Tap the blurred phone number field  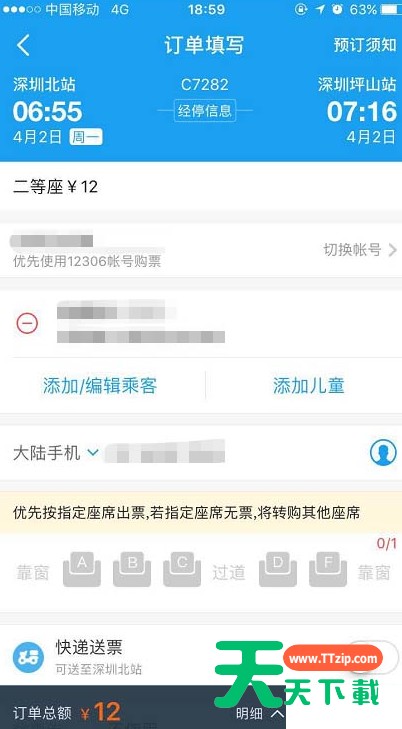[165, 451]
